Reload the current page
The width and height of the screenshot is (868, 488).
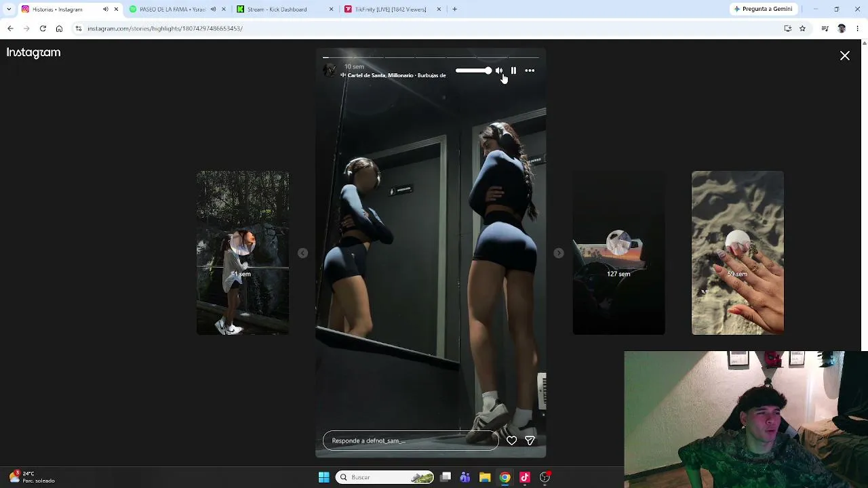[x=43, y=28]
